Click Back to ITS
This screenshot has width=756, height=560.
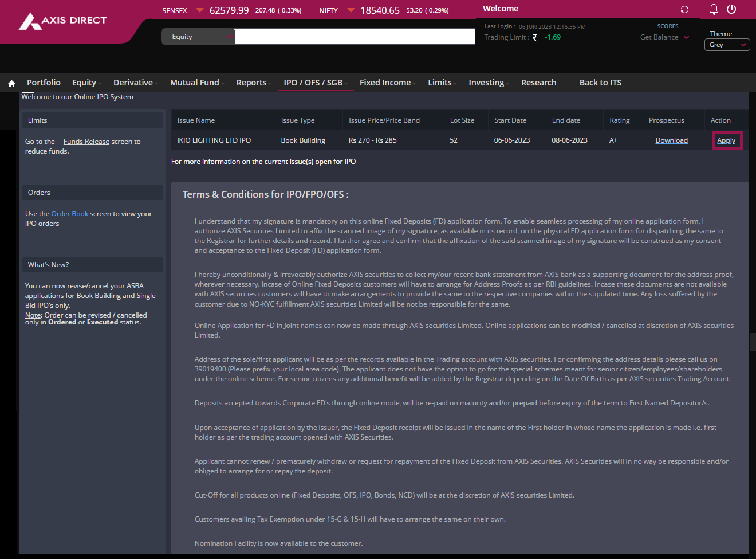[600, 83]
